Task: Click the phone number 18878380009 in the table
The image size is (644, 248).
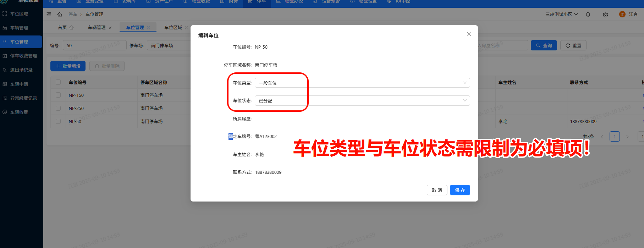Action: [583, 121]
